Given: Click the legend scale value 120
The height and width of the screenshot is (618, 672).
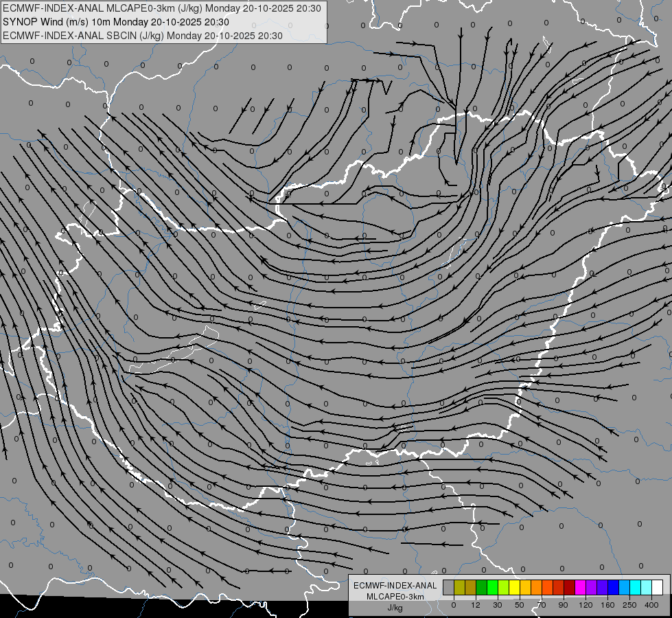Looking at the screenshot, I should 586,605.
